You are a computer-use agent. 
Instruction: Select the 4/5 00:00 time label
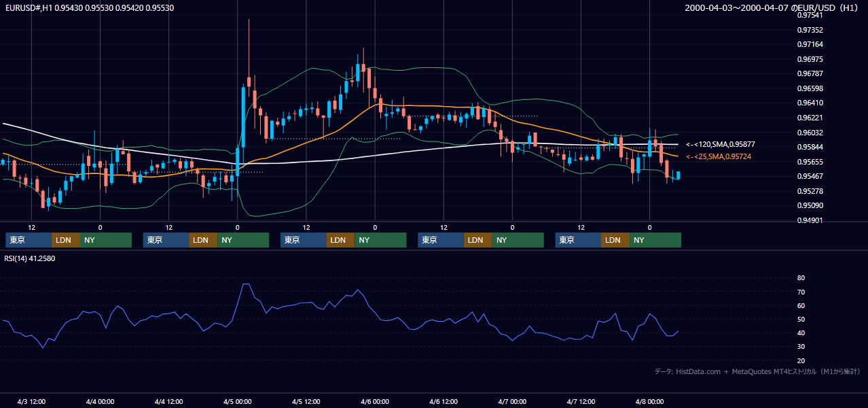[237, 401]
